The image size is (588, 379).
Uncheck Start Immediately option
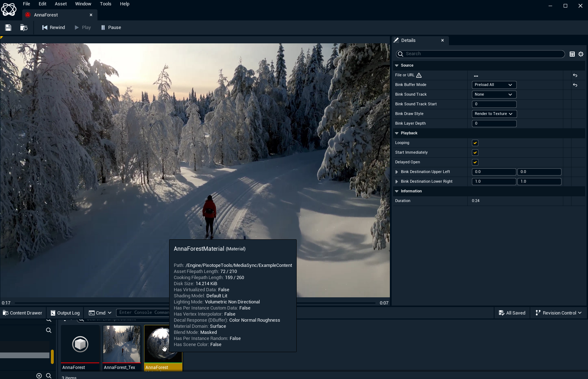(x=475, y=152)
